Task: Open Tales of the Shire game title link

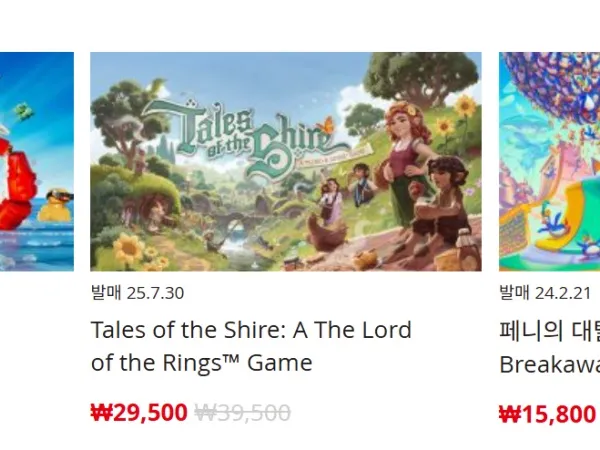Action: pos(251,346)
